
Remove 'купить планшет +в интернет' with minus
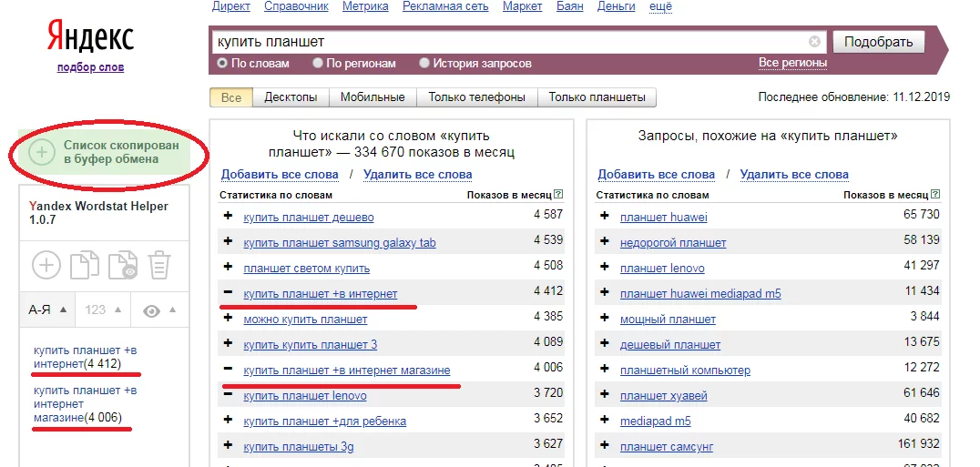[x=228, y=293]
